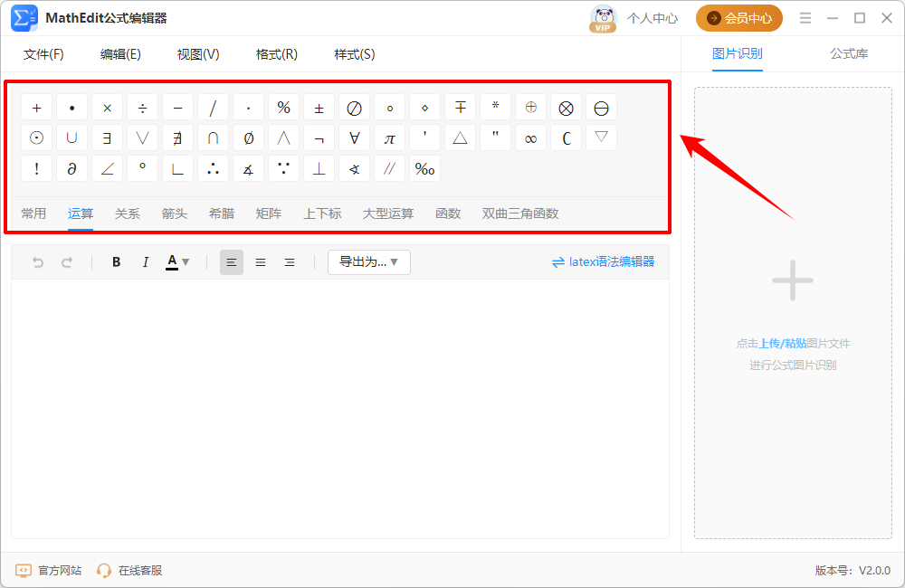
Task: Insert the minus-plus symbol
Action: pos(460,108)
